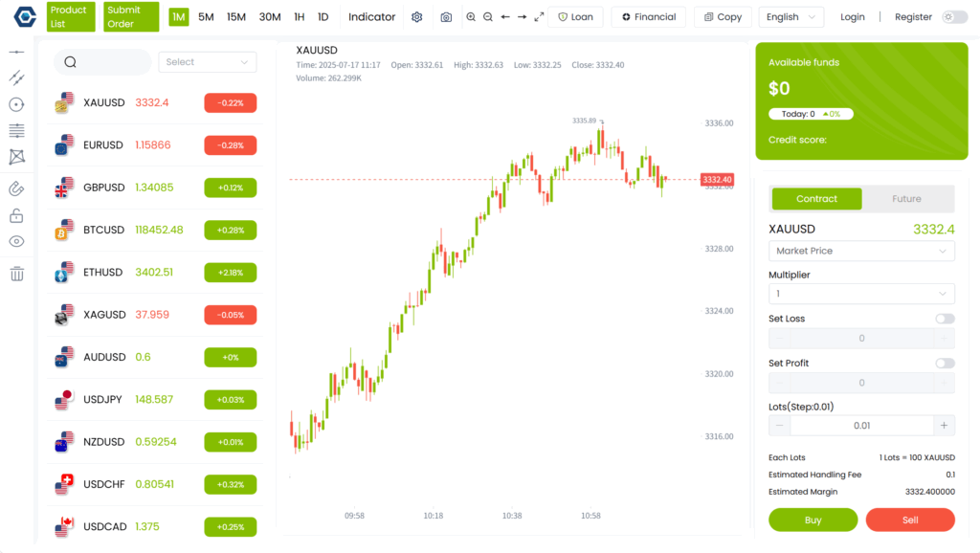Expand the Market Price order type dropdown

point(861,251)
